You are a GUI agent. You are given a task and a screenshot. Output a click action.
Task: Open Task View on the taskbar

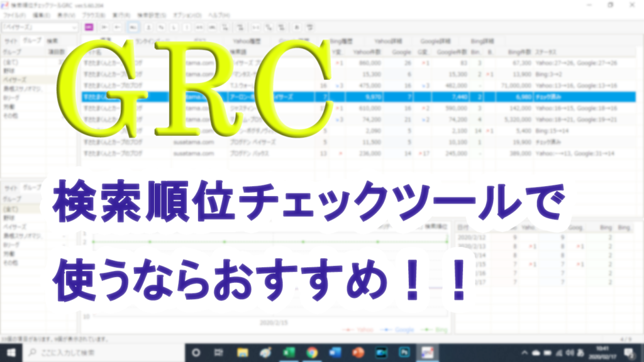click(x=218, y=353)
